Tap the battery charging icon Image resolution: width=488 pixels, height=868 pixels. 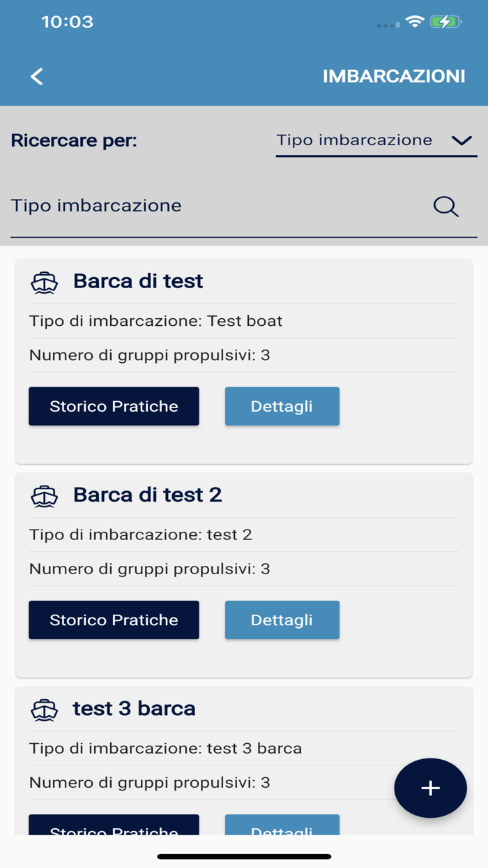pos(445,22)
